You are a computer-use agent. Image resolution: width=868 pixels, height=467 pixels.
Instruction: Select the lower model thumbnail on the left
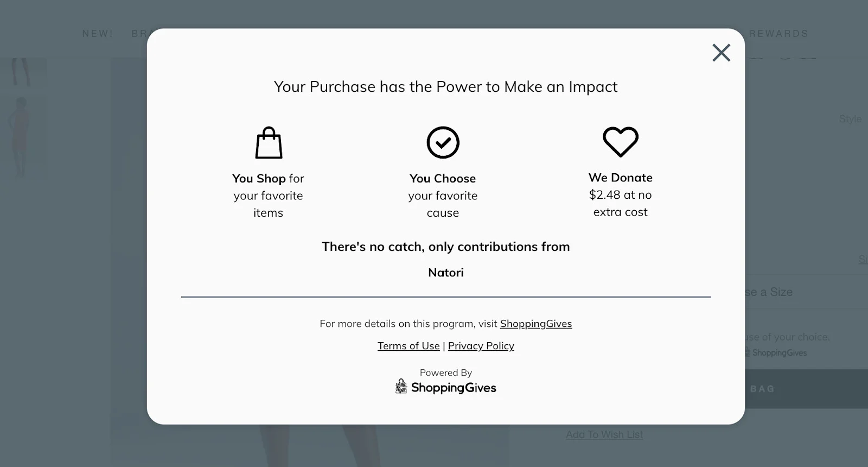click(24, 136)
